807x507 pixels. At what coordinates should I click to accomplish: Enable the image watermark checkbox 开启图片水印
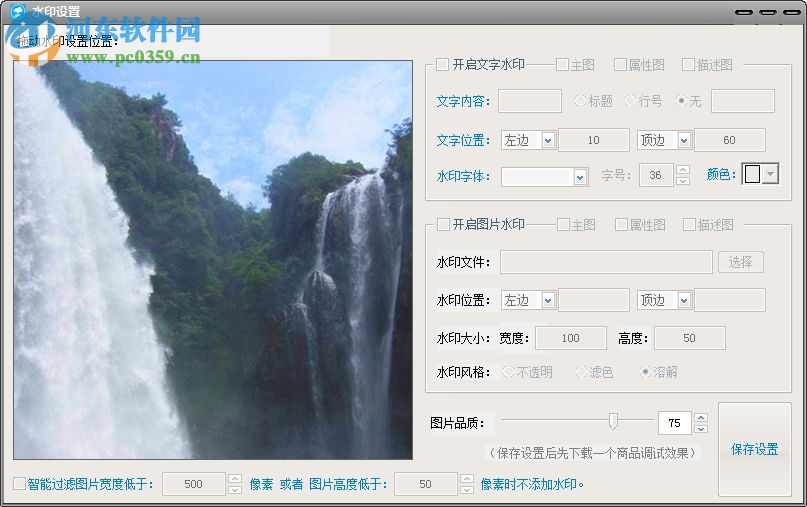(x=443, y=225)
